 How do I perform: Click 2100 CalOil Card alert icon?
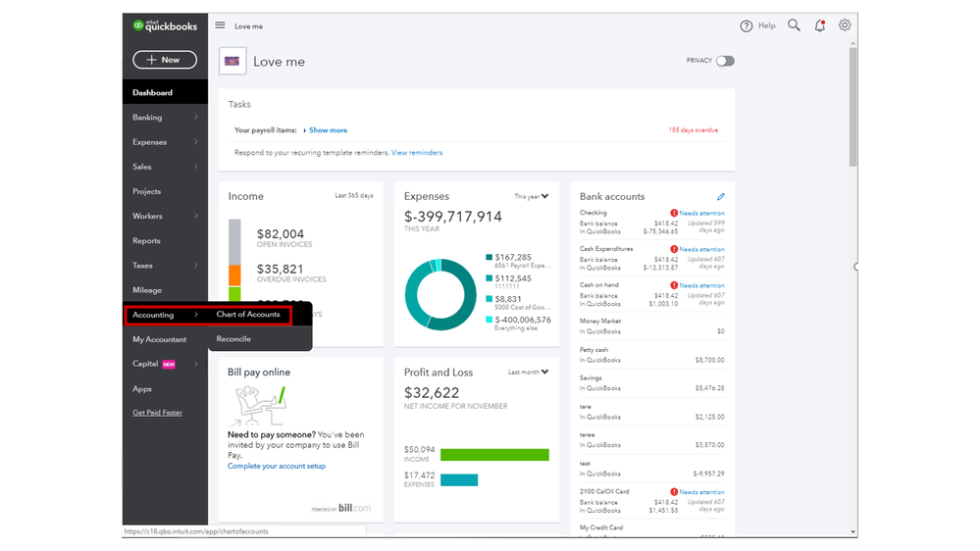(x=674, y=492)
